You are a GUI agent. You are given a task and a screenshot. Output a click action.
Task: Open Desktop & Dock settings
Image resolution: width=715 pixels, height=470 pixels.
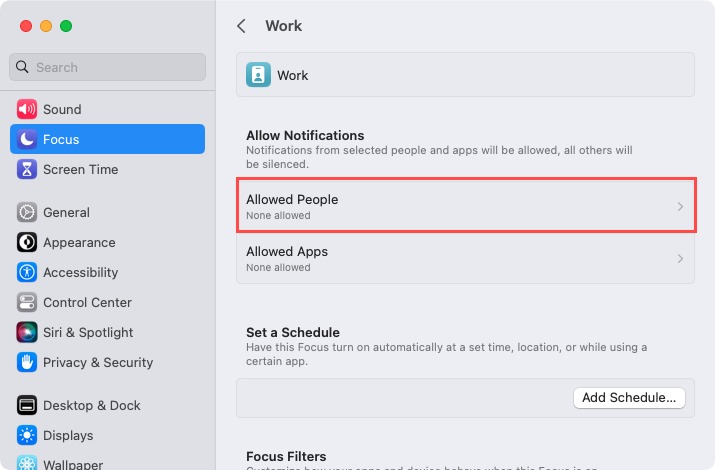[x=108, y=405]
